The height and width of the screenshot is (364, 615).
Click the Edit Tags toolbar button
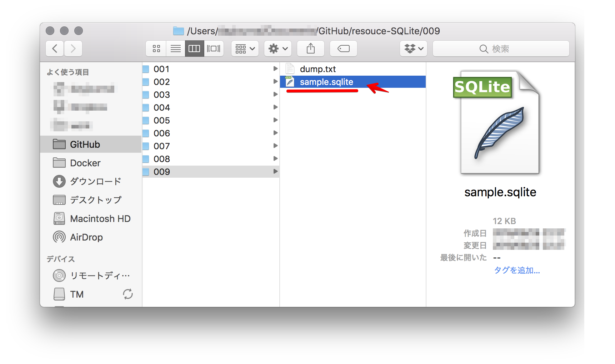(x=344, y=49)
